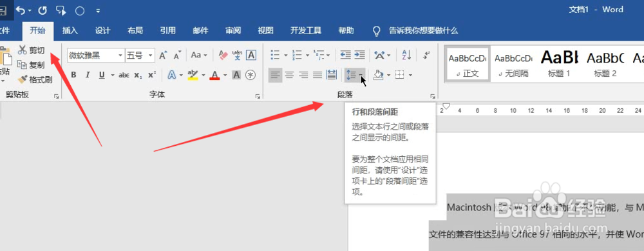Viewport: 644px width, 251px height.
Task: Click the line and paragraph spacing icon
Action: click(x=351, y=75)
